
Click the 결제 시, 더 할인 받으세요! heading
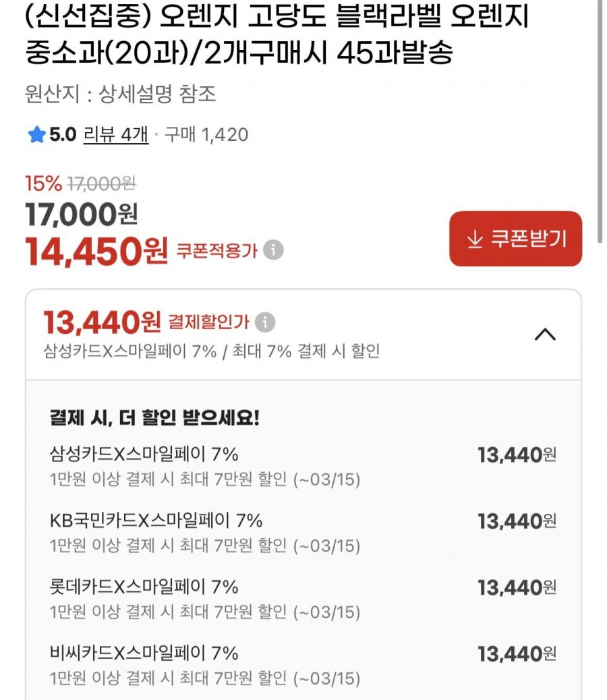[x=154, y=417]
